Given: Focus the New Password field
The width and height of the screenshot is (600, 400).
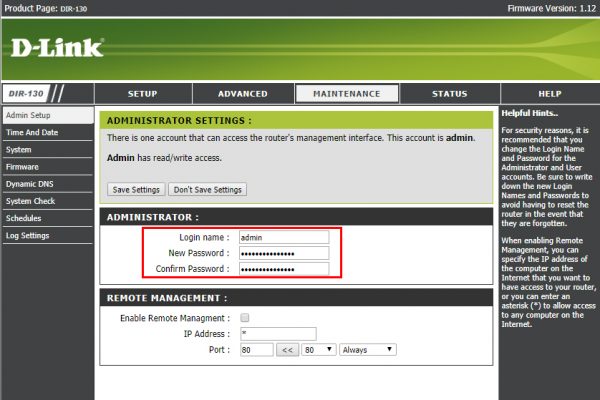Looking at the screenshot, I should [284, 253].
